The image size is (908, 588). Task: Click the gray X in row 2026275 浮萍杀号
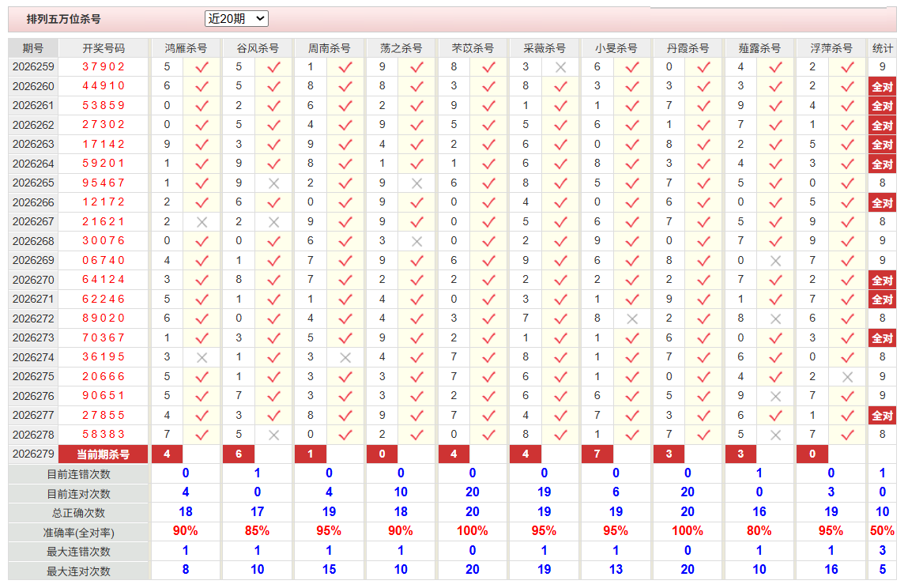click(847, 377)
